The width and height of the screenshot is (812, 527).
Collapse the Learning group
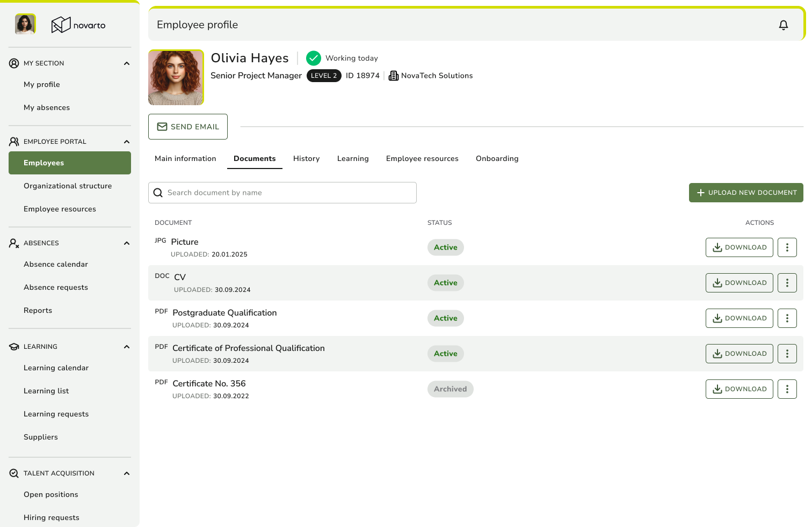point(127,347)
